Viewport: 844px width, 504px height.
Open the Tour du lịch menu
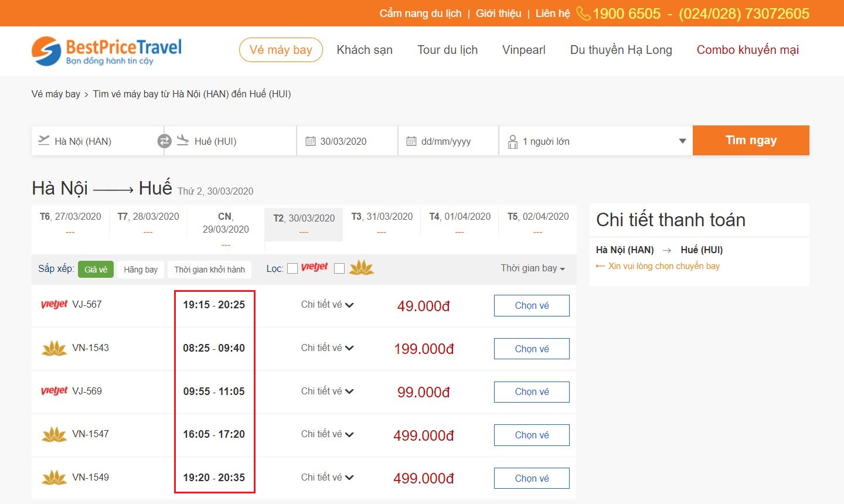pos(447,50)
